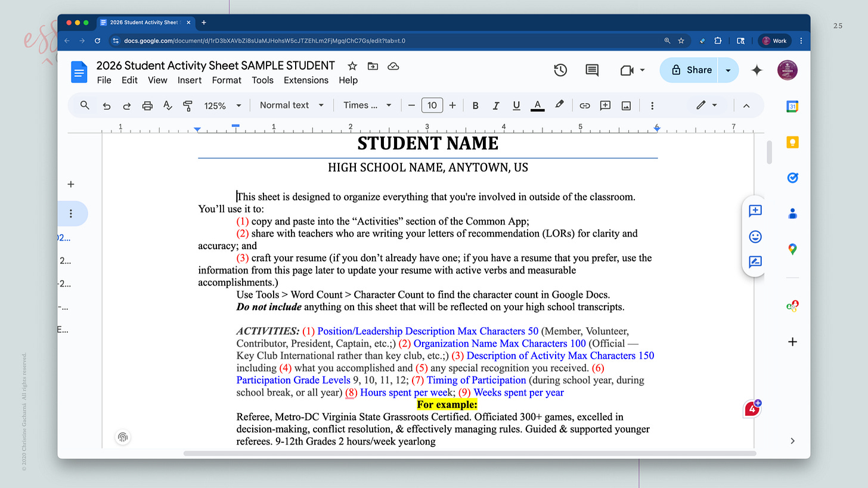Viewport: 868px width, 488px height.
Task: Add emoji reaction from margin
Action: (x=755, y=237)
